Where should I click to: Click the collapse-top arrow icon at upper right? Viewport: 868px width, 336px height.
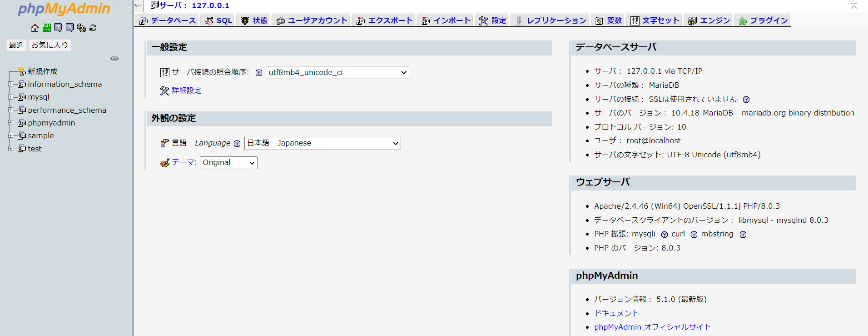pyautogui.click(x=854, y=6)
